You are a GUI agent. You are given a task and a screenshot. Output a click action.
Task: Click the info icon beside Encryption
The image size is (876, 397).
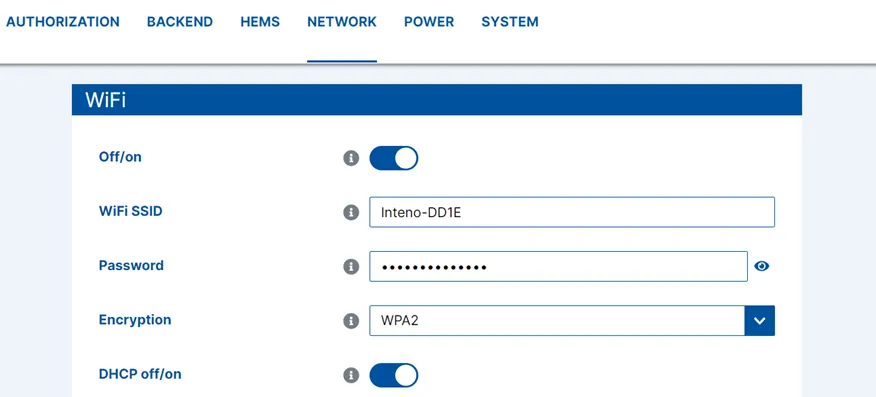coord(351,321)
